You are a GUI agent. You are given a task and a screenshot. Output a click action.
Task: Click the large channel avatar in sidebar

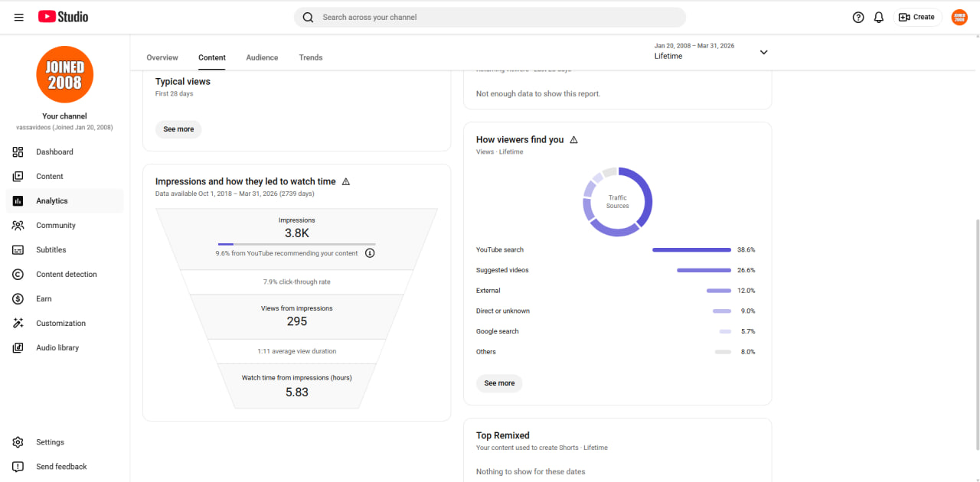click(64, 74)
